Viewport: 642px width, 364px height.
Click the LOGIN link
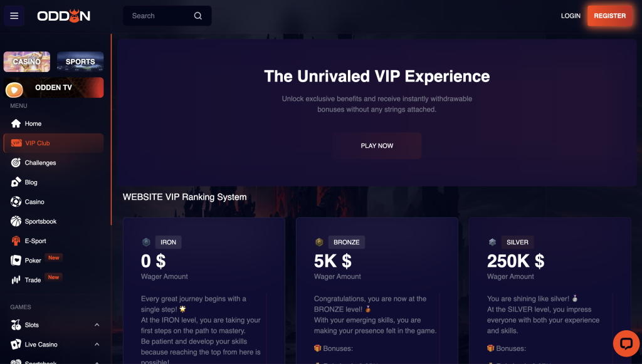click(571, 16)
